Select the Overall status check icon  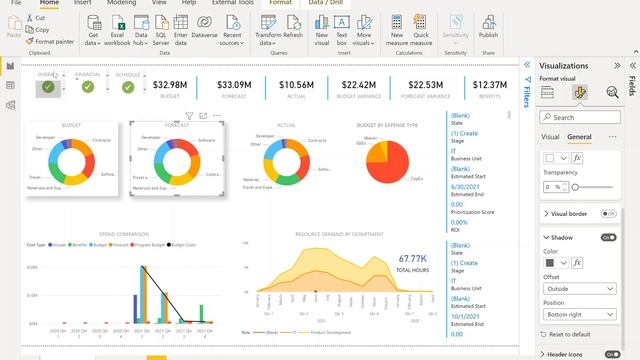tap(48, 87)
